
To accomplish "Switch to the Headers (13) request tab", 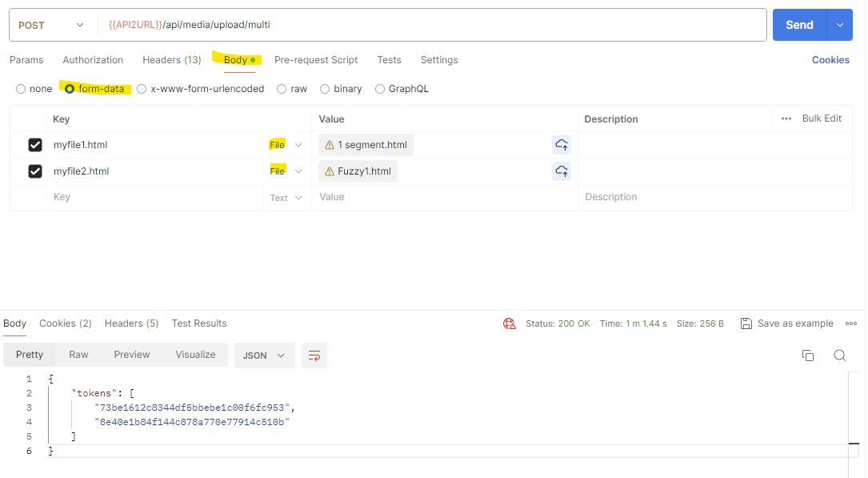I will tap(171, 60).
